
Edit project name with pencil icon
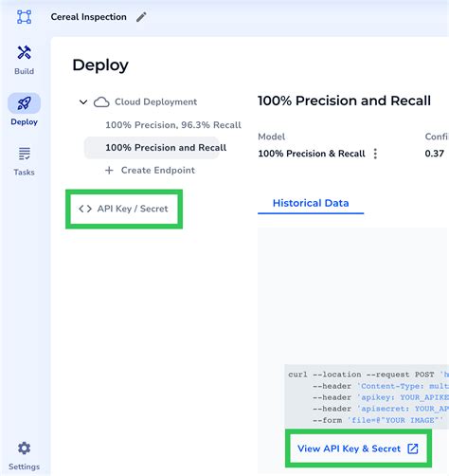tap(141, 17)
